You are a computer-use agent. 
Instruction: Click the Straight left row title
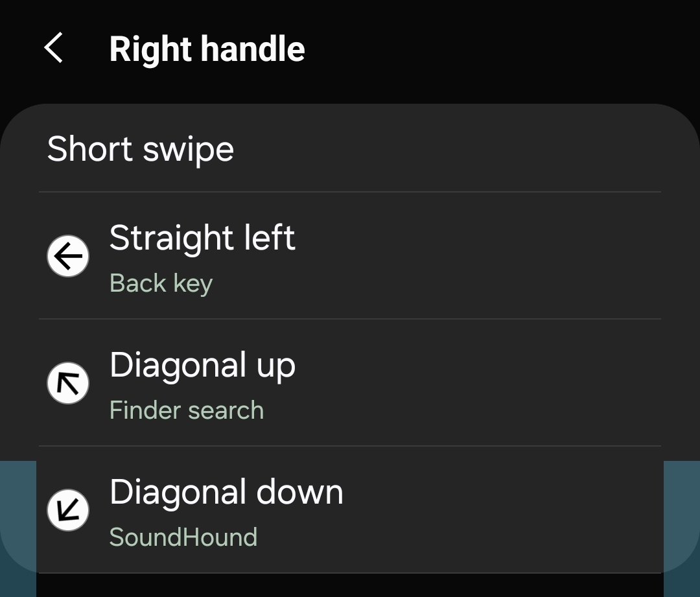[203, 238]
